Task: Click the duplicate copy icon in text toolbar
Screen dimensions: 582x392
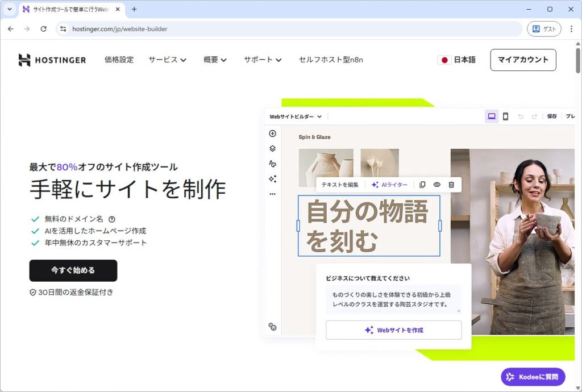Action: 422,185
